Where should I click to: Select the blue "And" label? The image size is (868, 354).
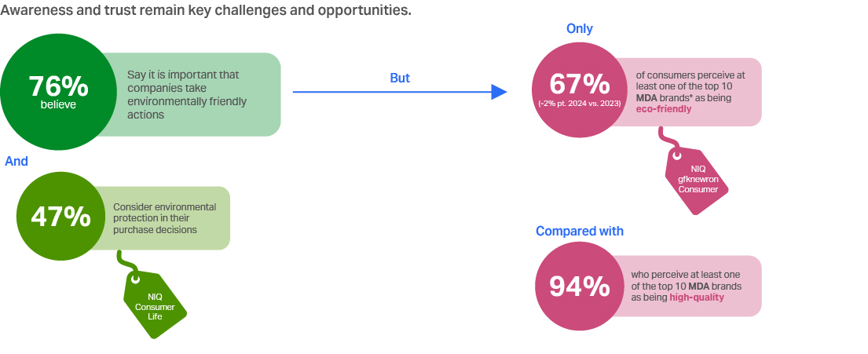[16, 161]
